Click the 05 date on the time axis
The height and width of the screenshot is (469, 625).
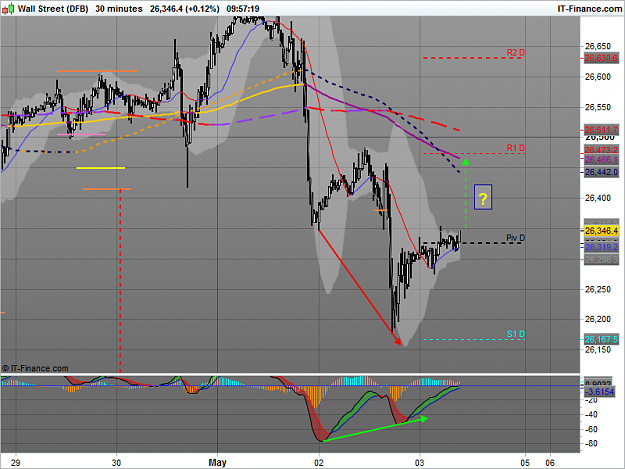coord(525,463)
